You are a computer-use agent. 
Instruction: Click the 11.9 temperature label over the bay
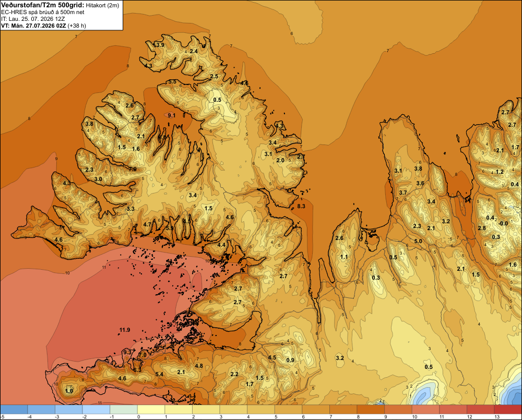pos(125,330)
